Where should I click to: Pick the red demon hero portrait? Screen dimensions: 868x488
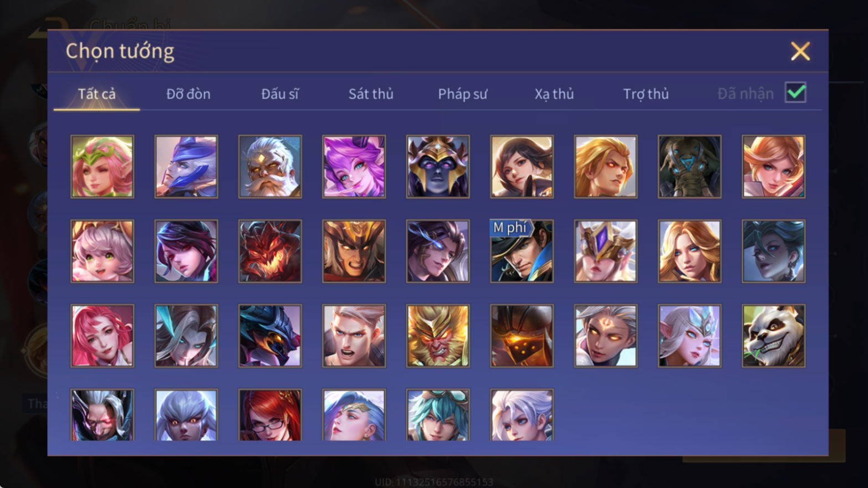[270, 251]
